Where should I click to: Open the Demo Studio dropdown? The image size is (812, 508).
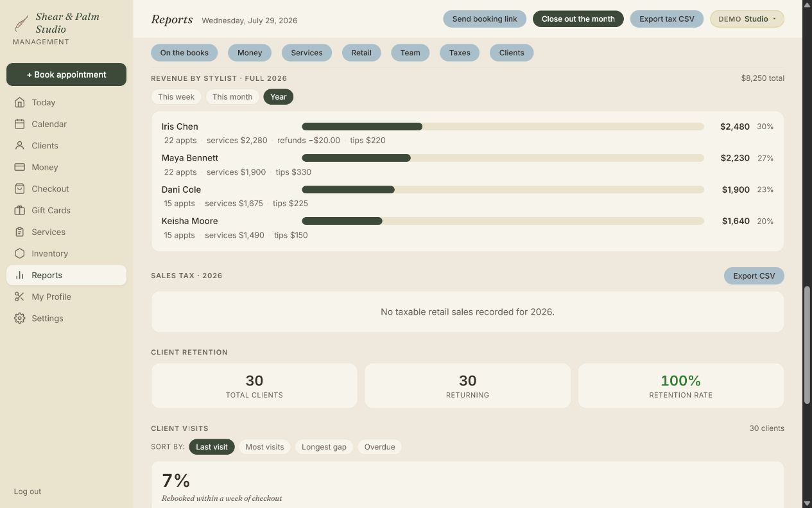click(x=747, y=19)
